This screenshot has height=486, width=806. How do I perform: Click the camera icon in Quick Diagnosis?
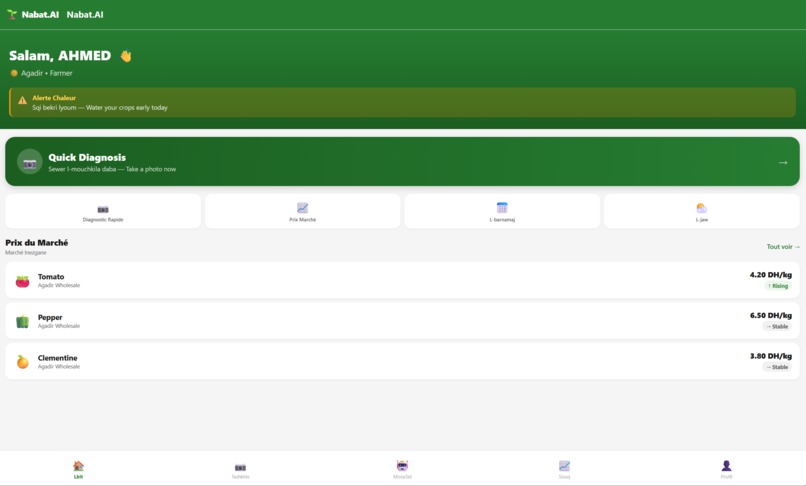point(30,162)
